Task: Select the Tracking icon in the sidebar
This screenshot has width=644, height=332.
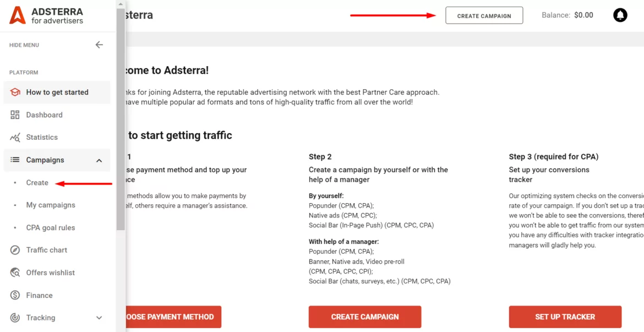Action: click(14, 318)
